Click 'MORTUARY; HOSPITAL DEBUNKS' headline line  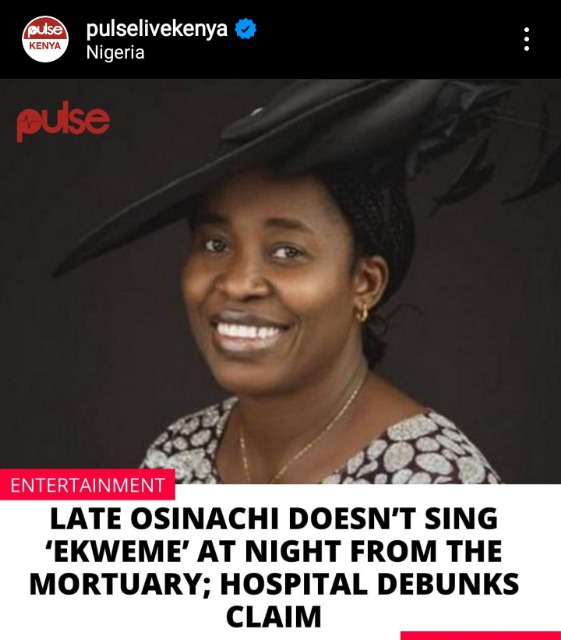[x=274, y=584]
